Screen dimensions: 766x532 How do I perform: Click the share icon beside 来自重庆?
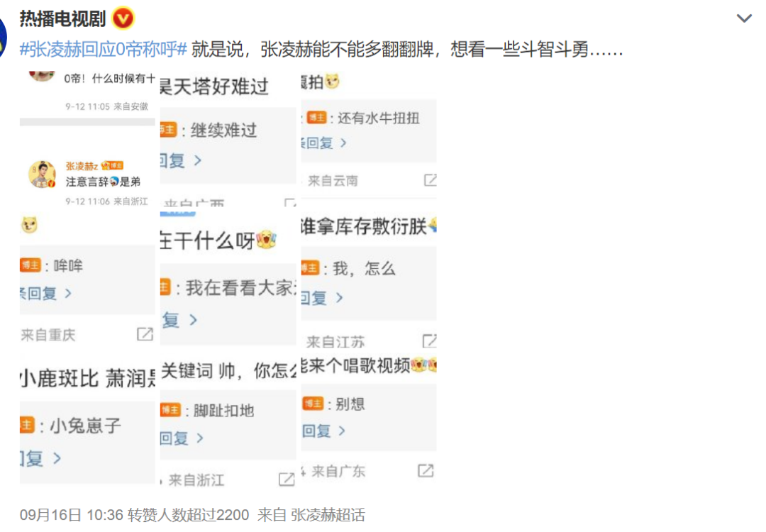145,334
